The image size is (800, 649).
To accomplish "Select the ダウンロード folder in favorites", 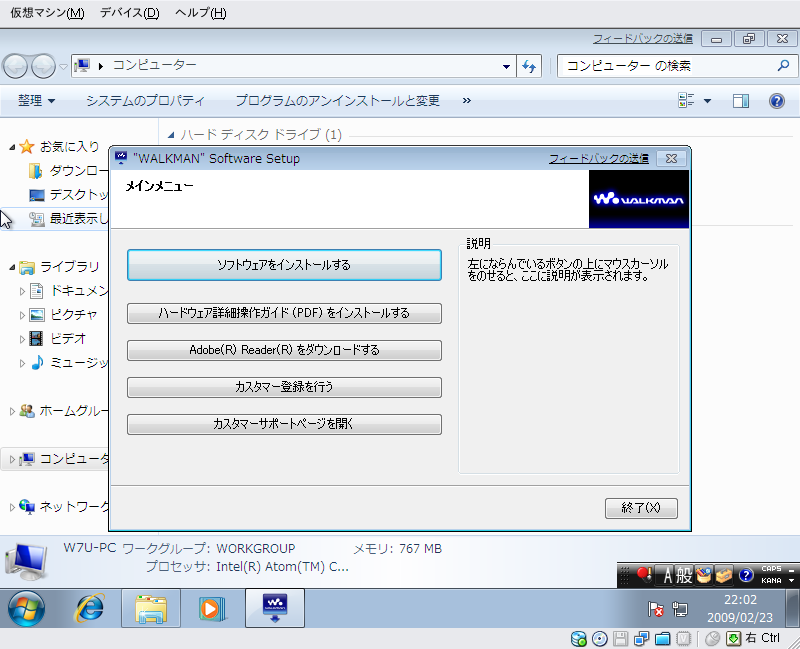I will pyautogui.click(x=68, y=171).
